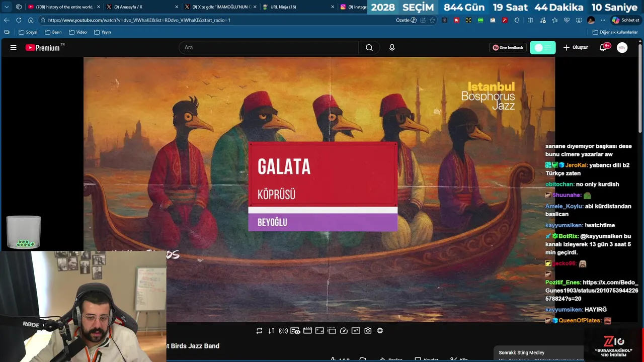644x362 pixels.
Task: Open the playback speed gauge icon
Action: coord(344,331)
